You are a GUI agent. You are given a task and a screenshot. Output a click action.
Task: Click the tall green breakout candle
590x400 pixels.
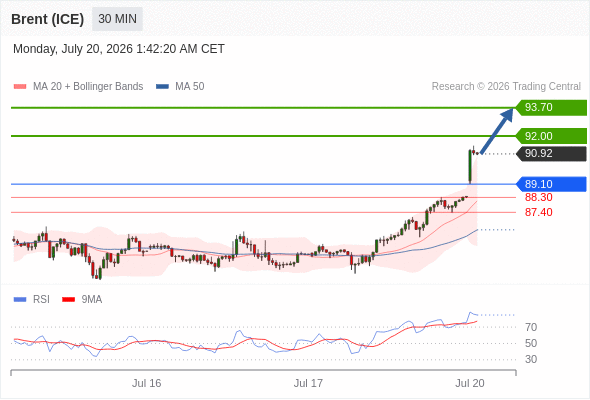(470, 167)
